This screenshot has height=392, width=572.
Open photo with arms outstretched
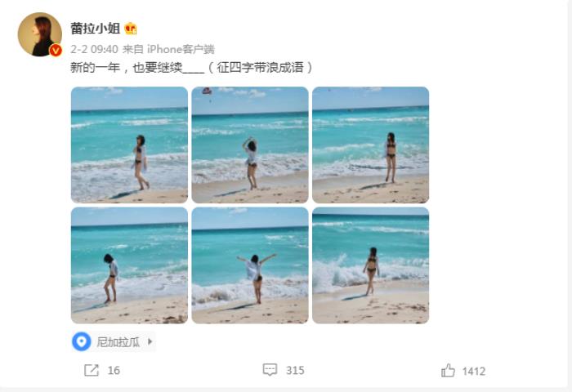(250, 265)
